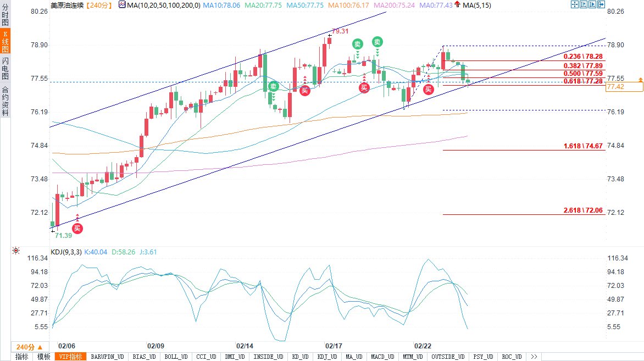
Task: Apply the ROC_UD indicator
Action: [512, 357]
